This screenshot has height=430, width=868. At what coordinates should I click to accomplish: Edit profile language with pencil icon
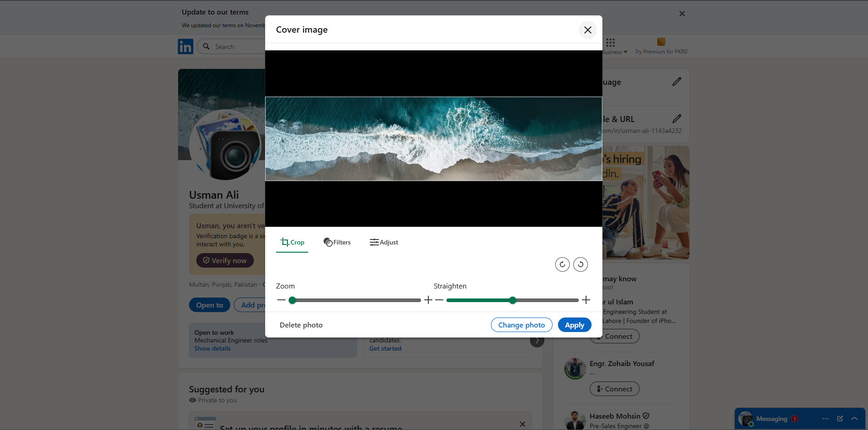click(677, 82)
